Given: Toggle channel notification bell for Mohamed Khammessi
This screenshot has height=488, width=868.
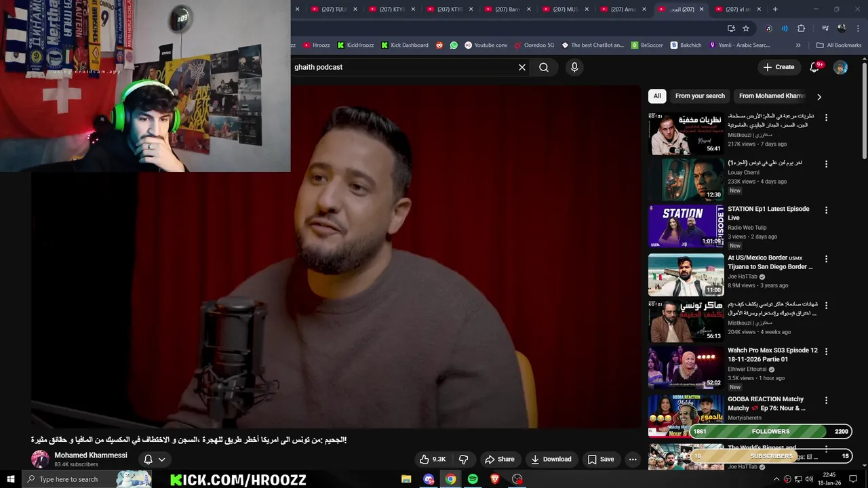Looking at the screenshot, I should tap(148, 459).
